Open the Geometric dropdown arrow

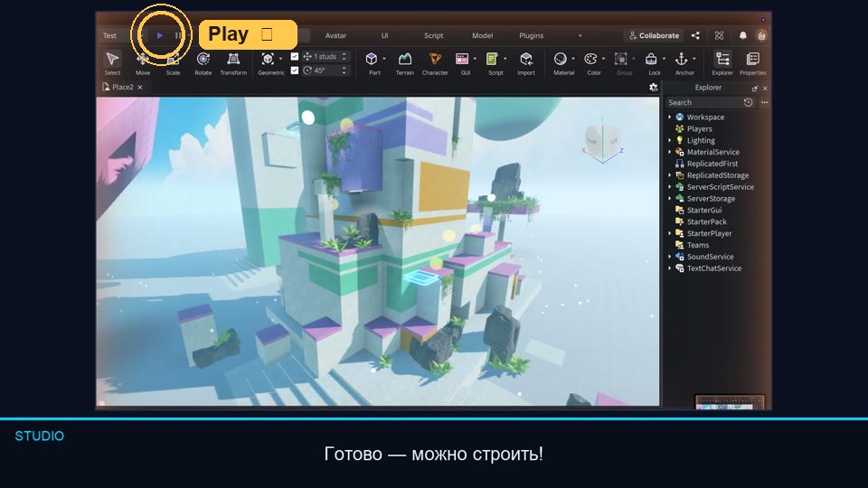[x=280, y=59]
